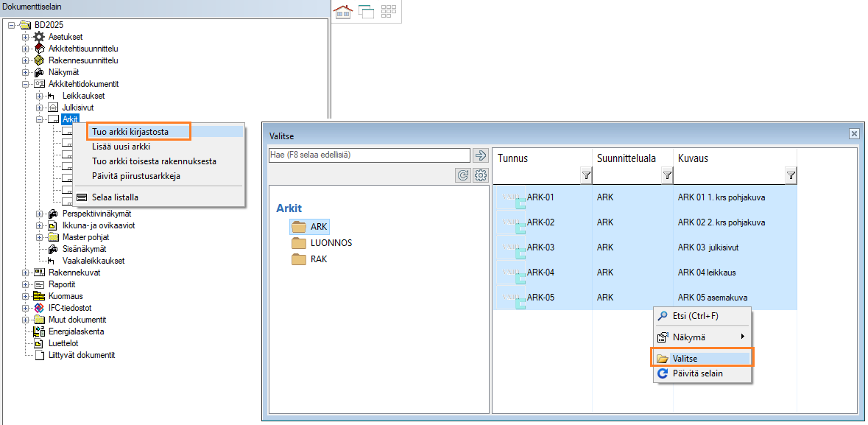This screenshot has width=868, height=425.
Task: Open the Näkymä submenu
Action: [x=699, y=337]
